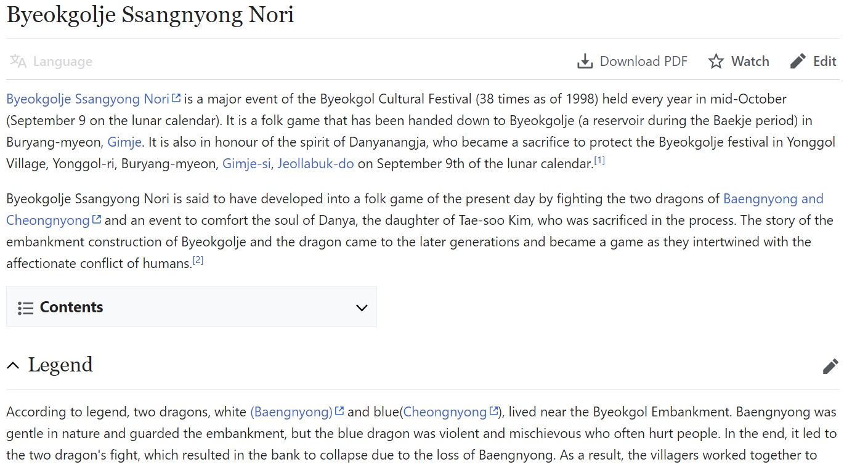Click the Watch star icon

716,61
